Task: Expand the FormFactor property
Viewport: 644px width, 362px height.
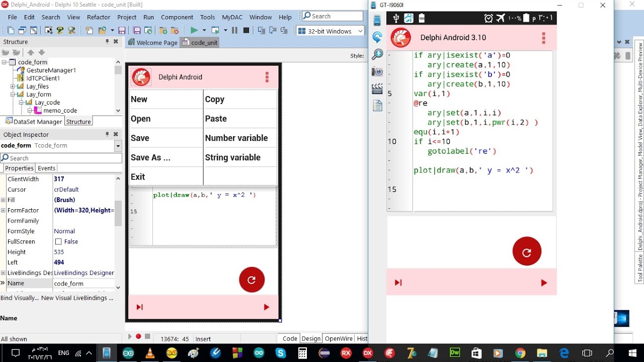Action: [3, 210]
